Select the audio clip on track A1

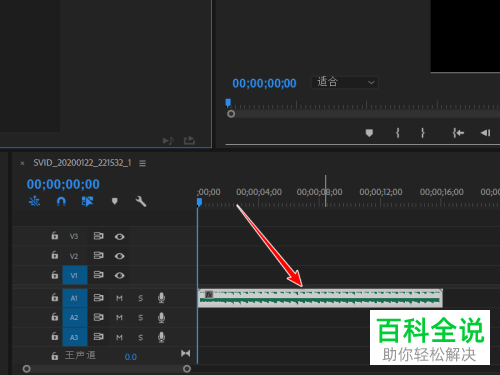coord(320,298)
